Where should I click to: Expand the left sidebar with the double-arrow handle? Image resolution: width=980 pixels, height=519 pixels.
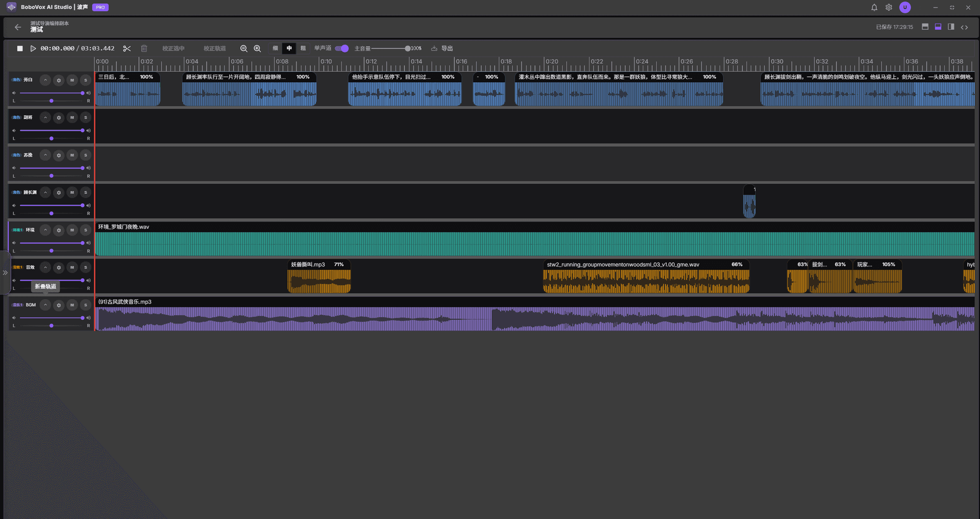[5, 273]
